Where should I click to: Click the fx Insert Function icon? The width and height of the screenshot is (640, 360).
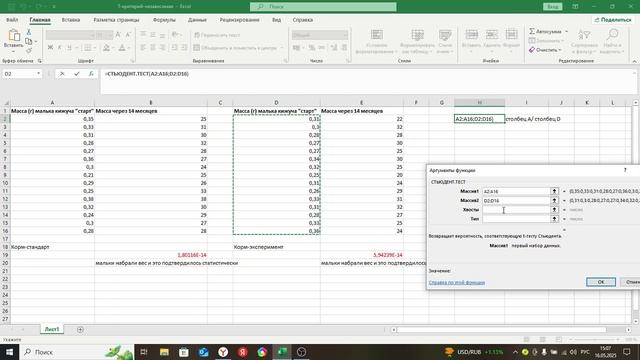pyautogui.click(x=91, y=74)
